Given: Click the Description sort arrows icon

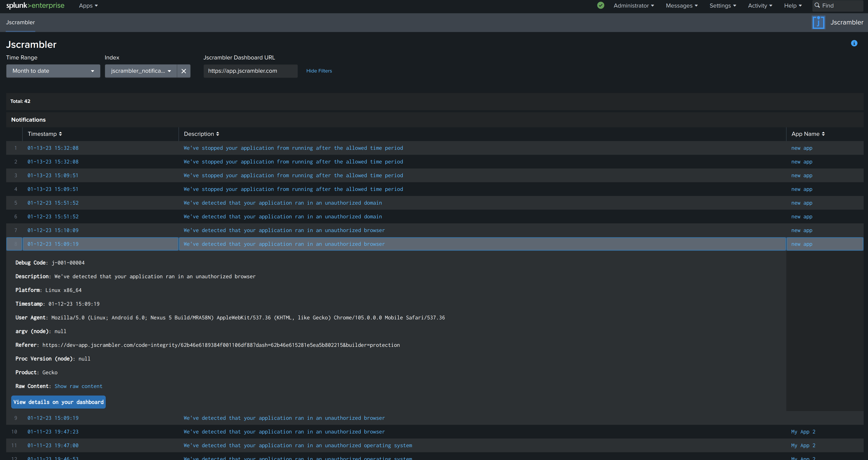Looking at the screenshot, I should click(218, 134).
